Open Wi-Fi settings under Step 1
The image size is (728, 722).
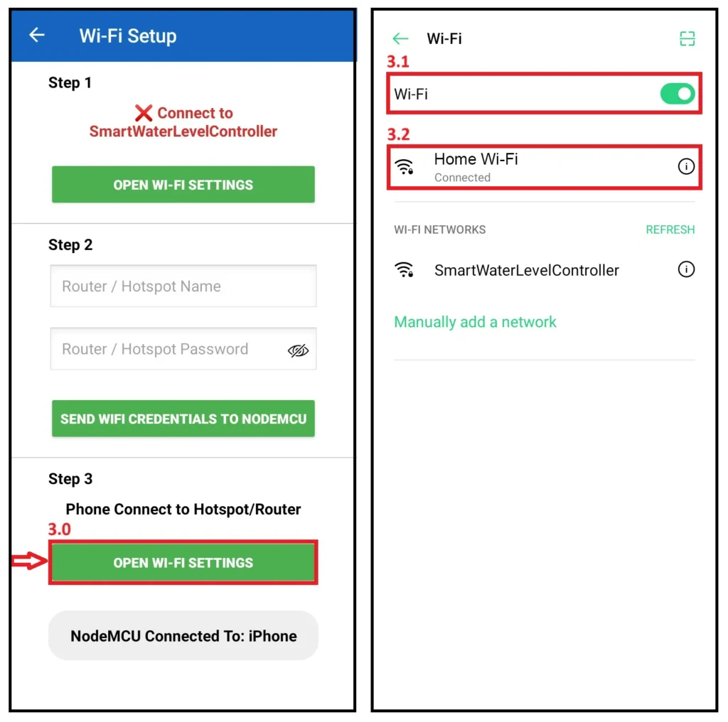[183, 184]
